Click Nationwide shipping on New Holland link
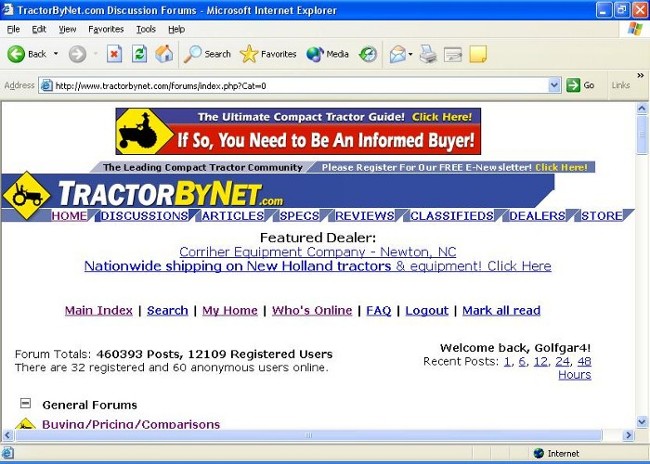The image size is (650, 464). (318, 266)
